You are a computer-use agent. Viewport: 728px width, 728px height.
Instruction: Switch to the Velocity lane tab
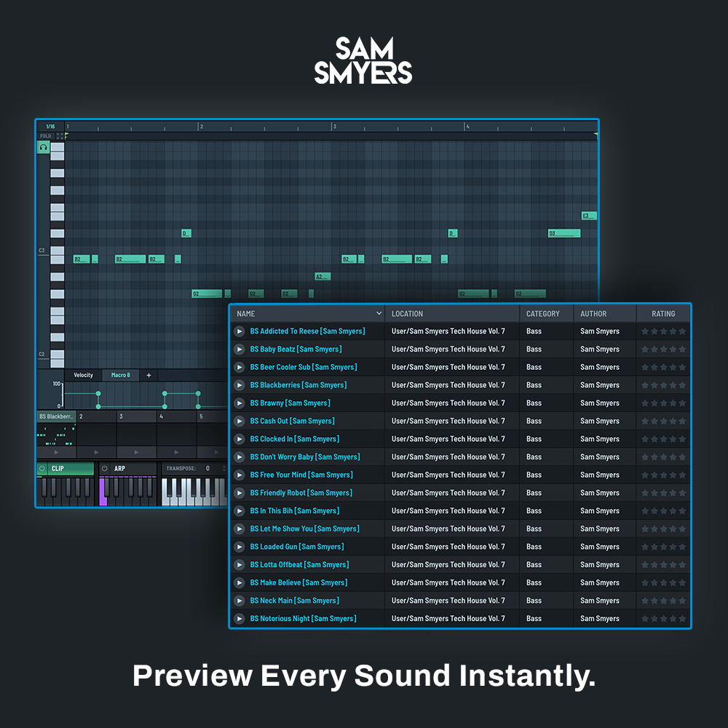(x=84, y=375)
